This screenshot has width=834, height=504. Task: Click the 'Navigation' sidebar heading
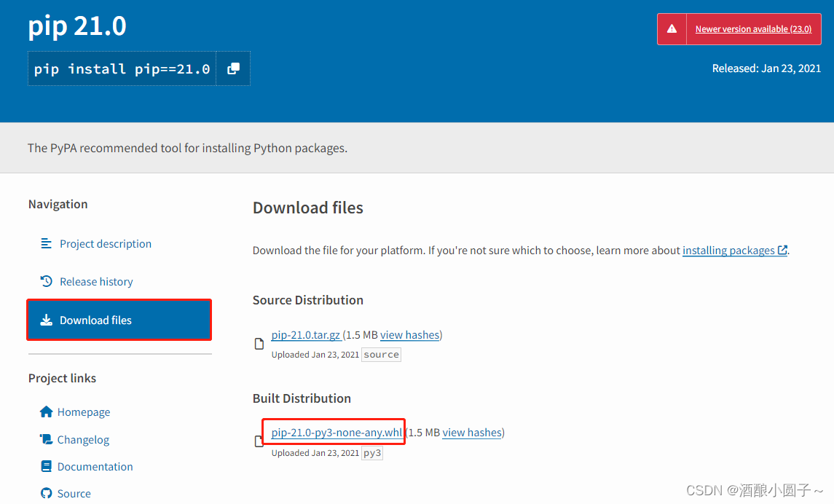pos(58,204)
